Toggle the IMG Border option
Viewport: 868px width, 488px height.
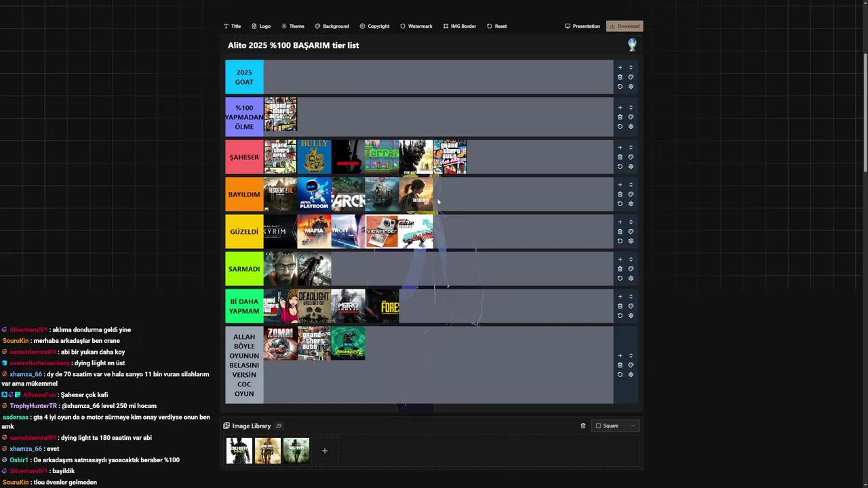pyautogui.click(x=459, y=26)
